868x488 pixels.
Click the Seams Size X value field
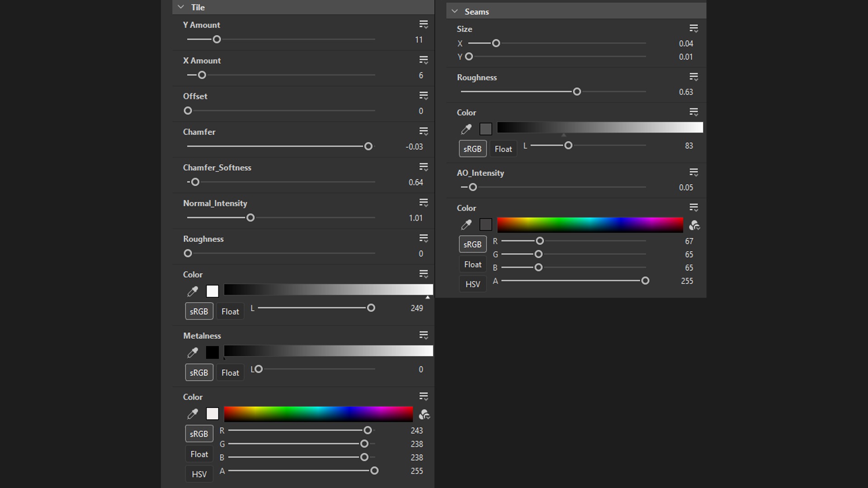click(685, 44)
